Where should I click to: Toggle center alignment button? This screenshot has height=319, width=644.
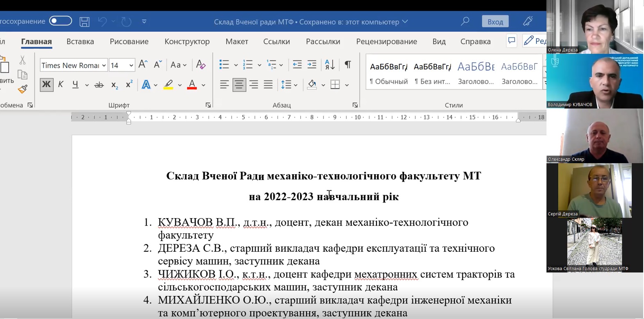click(x=239, y=85)
